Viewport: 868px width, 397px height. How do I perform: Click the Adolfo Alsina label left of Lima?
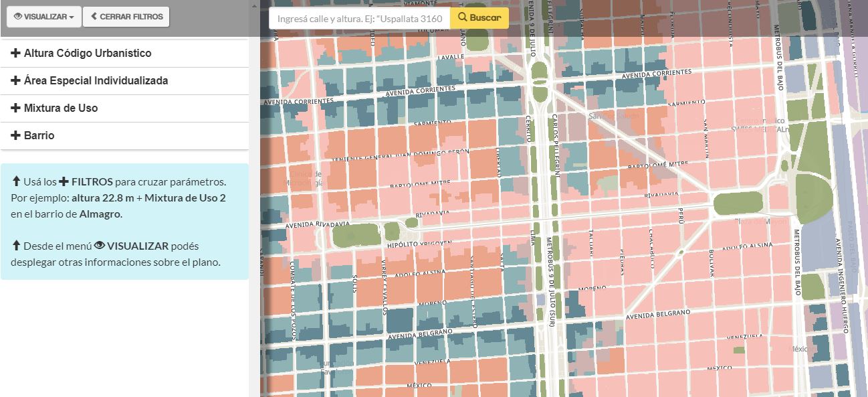coord(419,274)
